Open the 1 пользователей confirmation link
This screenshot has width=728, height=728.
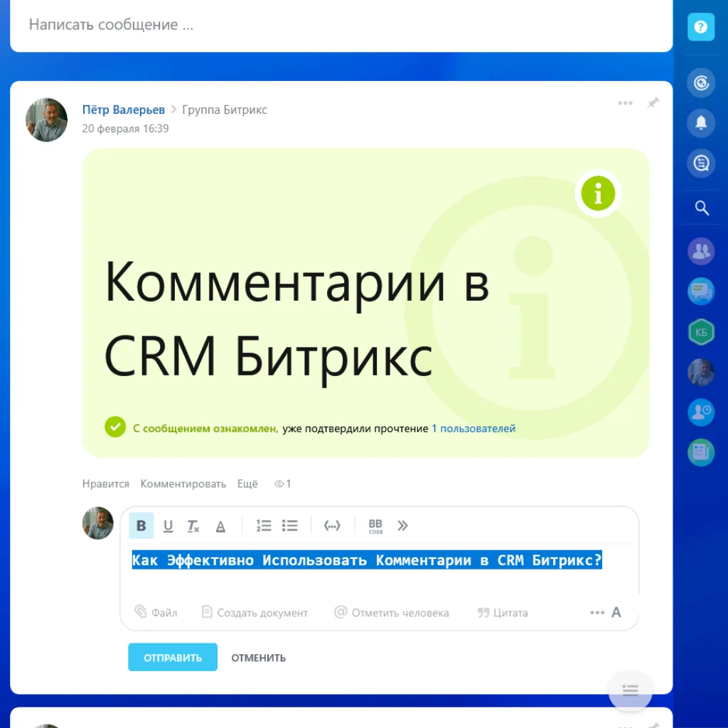(x=473, y=429)
